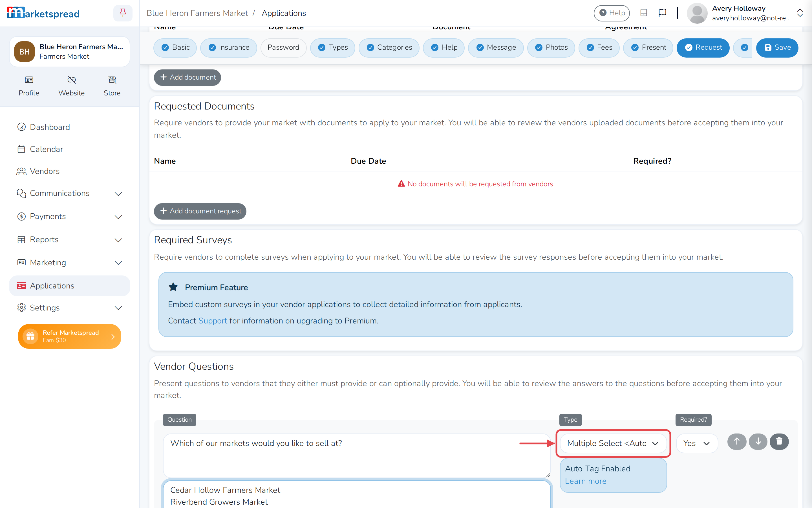Follow the Support link

tap(213, 321)
